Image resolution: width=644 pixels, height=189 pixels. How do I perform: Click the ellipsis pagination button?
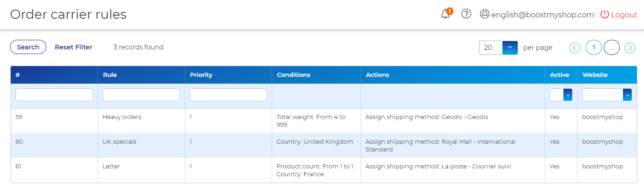click(x=611, y=48)
